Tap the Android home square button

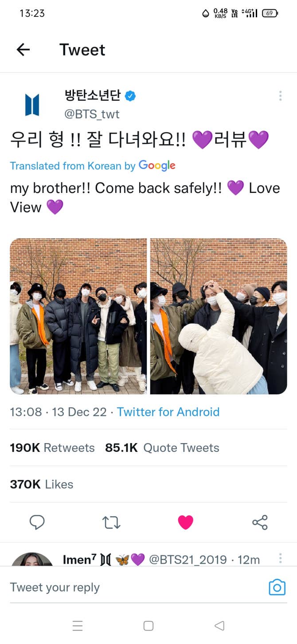pyautogui.click(x=148, y=626)
